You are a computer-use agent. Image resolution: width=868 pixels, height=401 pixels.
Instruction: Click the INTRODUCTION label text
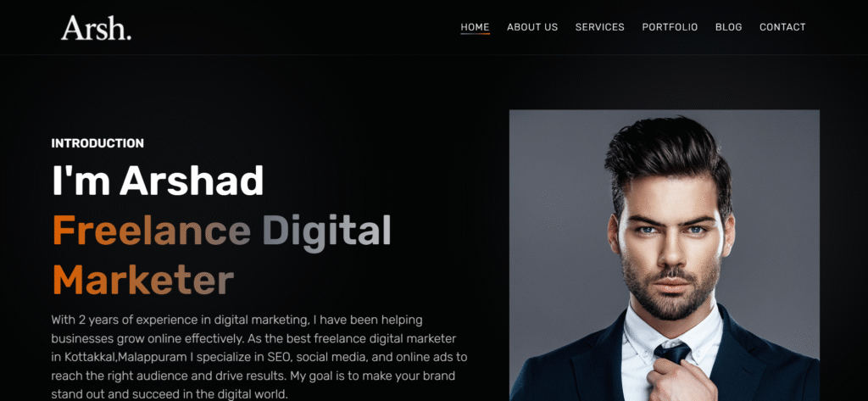(x=97, y=143)
